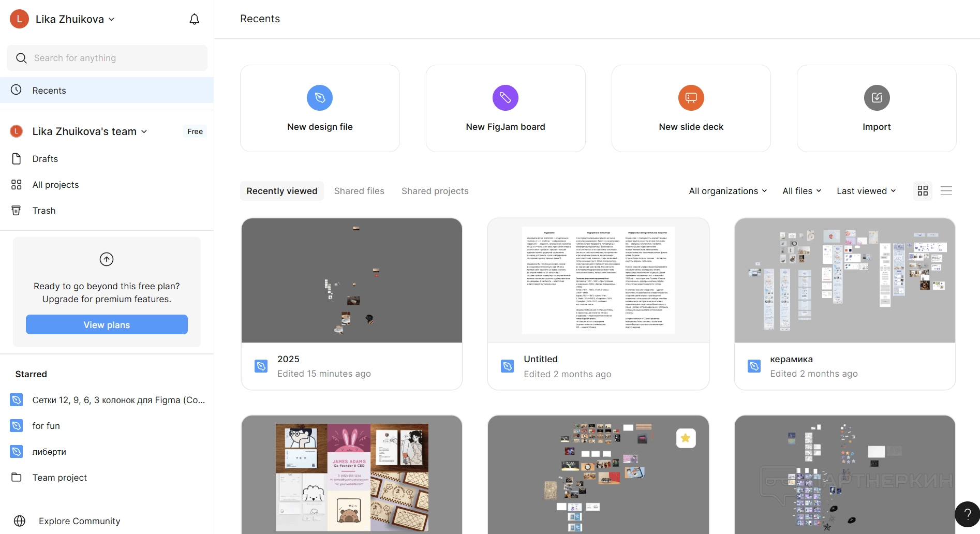Screen dimensions: 980x534
Task: Switch to grid view layout
Action: point(923,191)
